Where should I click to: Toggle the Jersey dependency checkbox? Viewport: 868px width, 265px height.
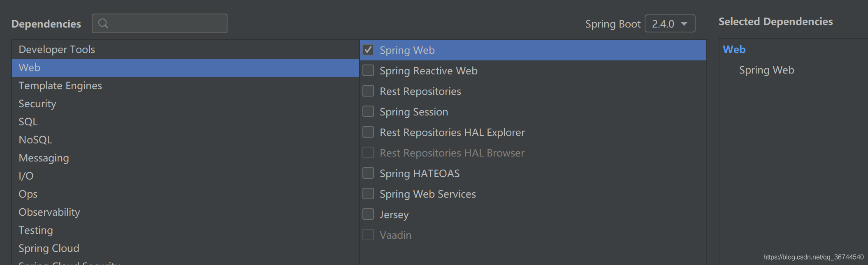(x=368, y=214)
